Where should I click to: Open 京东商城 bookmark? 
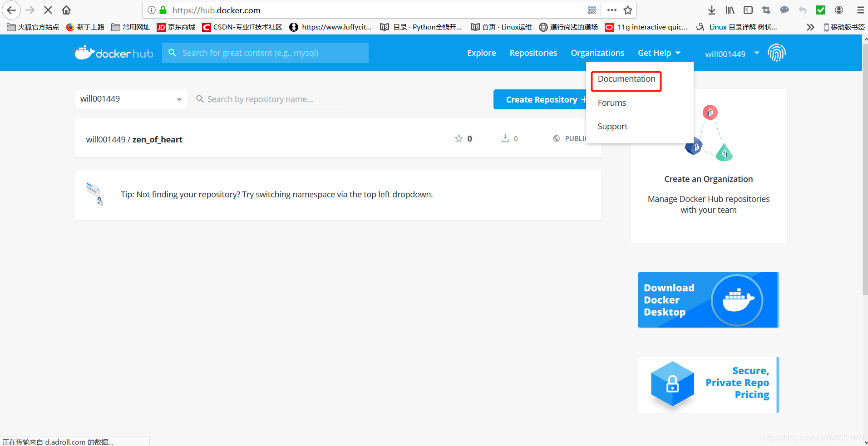(176, 27)
